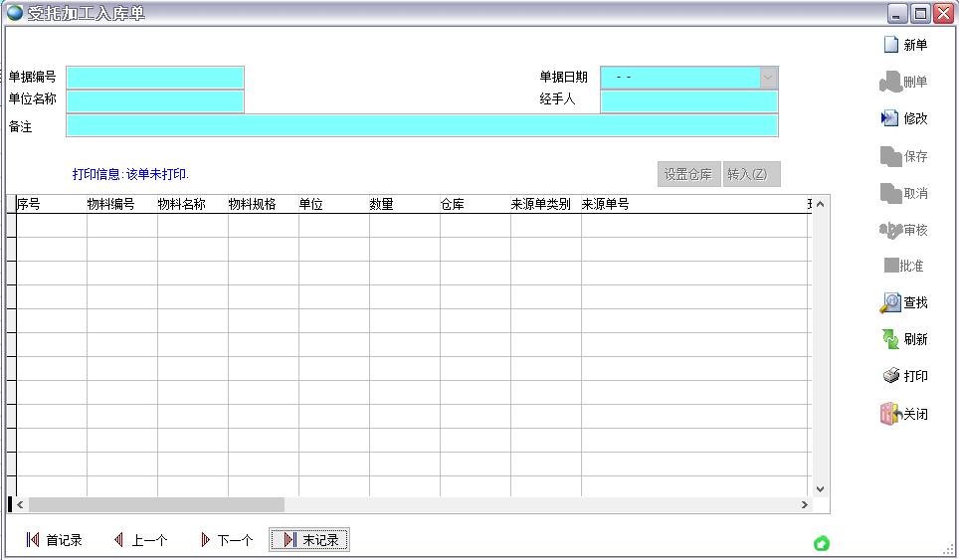Click the 刷新 (refresh) icon

[890, 339]
